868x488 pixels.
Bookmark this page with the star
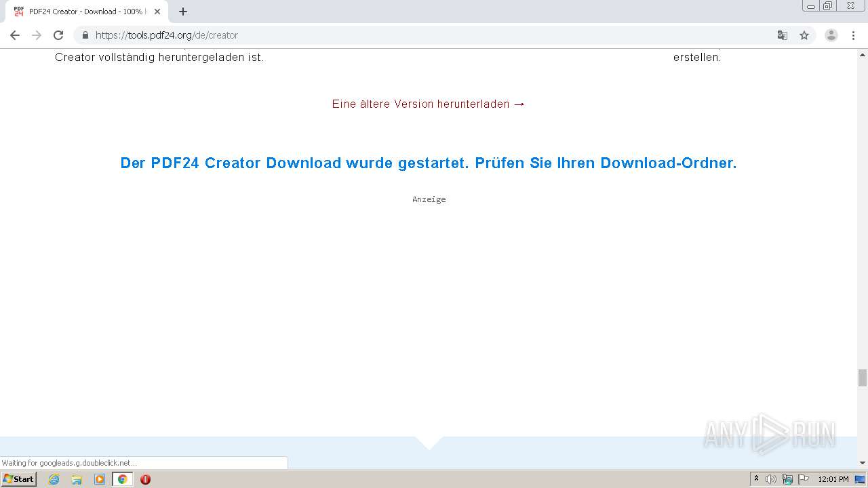(x=804, y=35)
